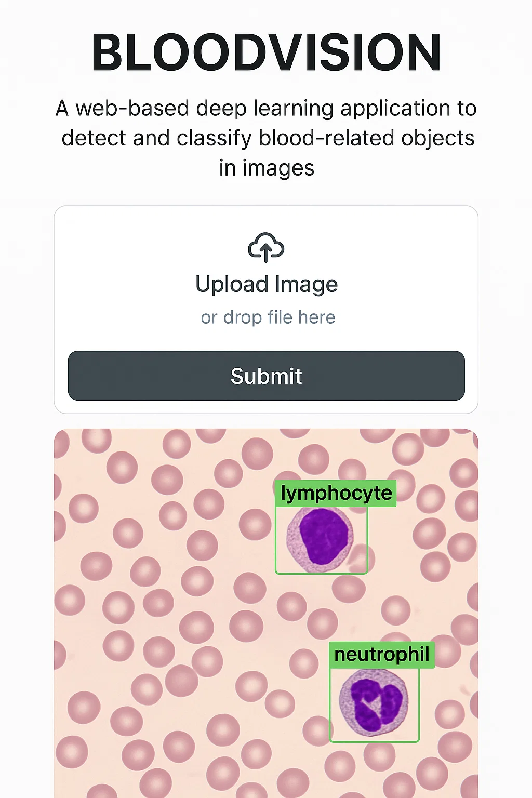Click the BLOODVISION title heading

tap(266, 52)
